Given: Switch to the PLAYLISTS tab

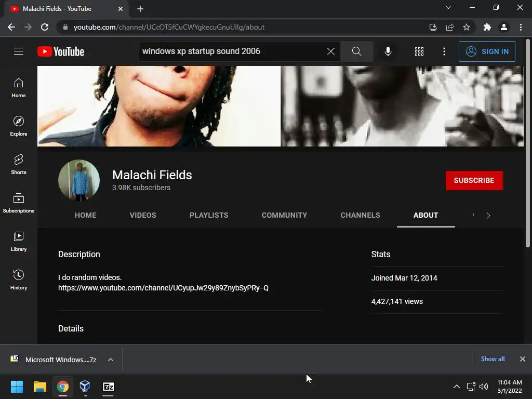Looking at the screenshot, I should pos(209,215).
